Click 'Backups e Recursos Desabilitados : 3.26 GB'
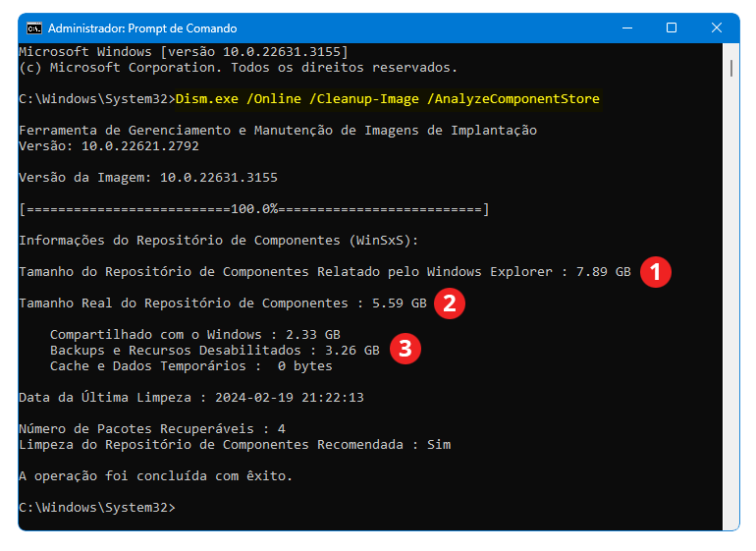 click(215, 351)
